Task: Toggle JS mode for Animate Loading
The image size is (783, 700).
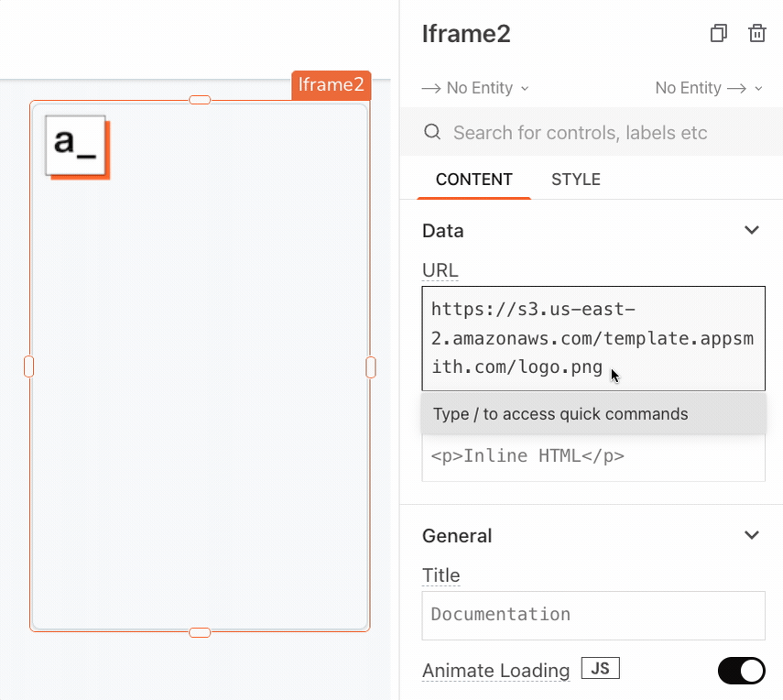Action: [x=600, y=669]
